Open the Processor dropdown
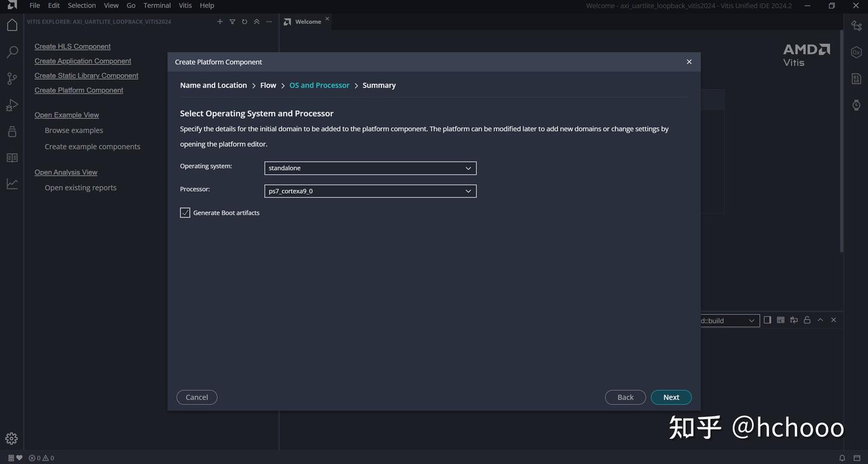The height and width of the screenshot is (464, 868). 370,191
